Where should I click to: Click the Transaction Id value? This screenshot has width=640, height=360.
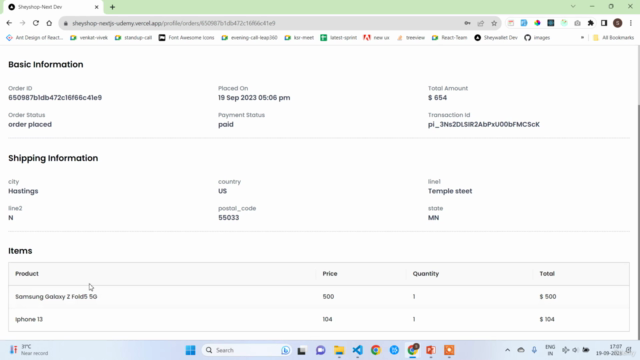(x=484, y=124)
